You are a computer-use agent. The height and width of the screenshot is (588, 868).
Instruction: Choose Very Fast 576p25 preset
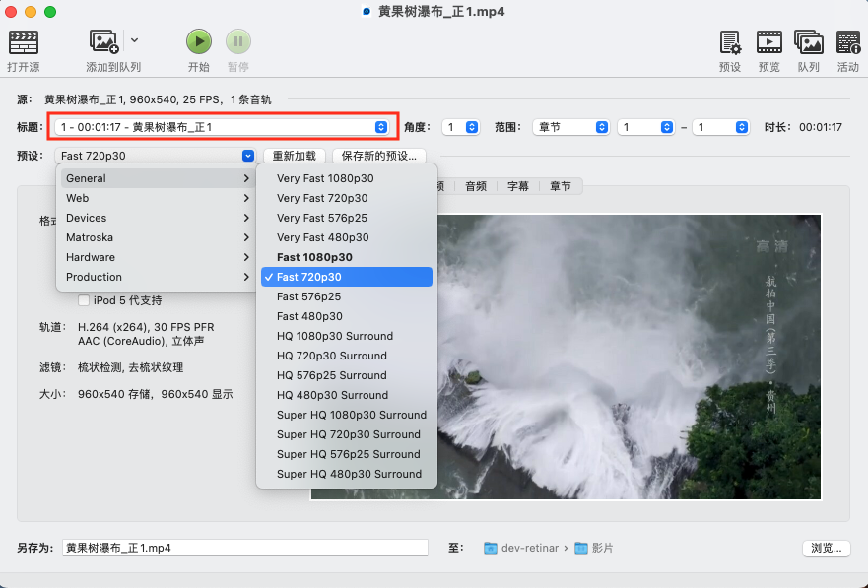pyautogui.click(x=347, y=218)
